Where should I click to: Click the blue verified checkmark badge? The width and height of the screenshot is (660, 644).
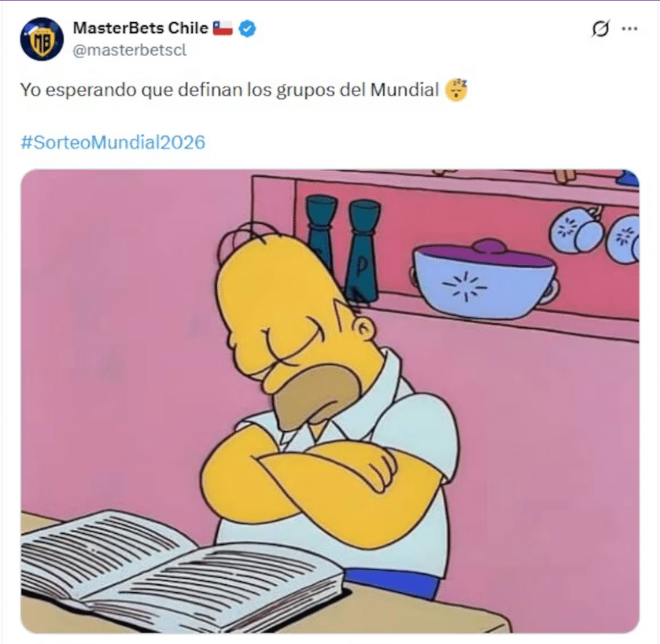click(x=247, y=28)
